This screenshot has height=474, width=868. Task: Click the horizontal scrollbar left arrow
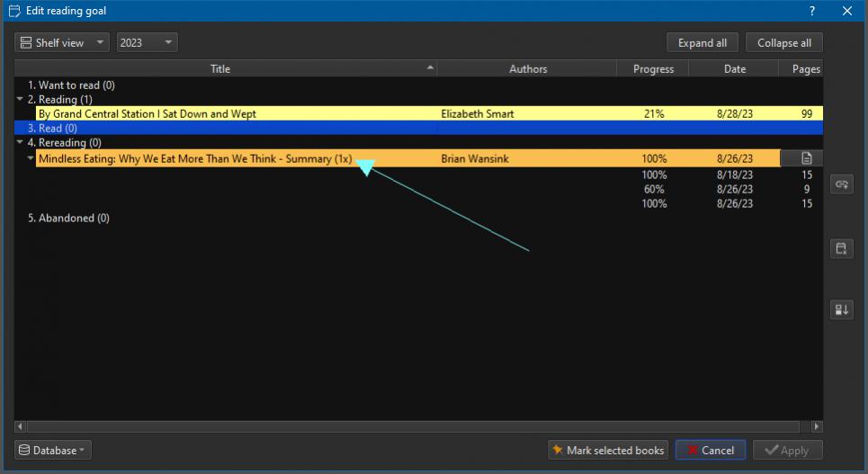21,426
